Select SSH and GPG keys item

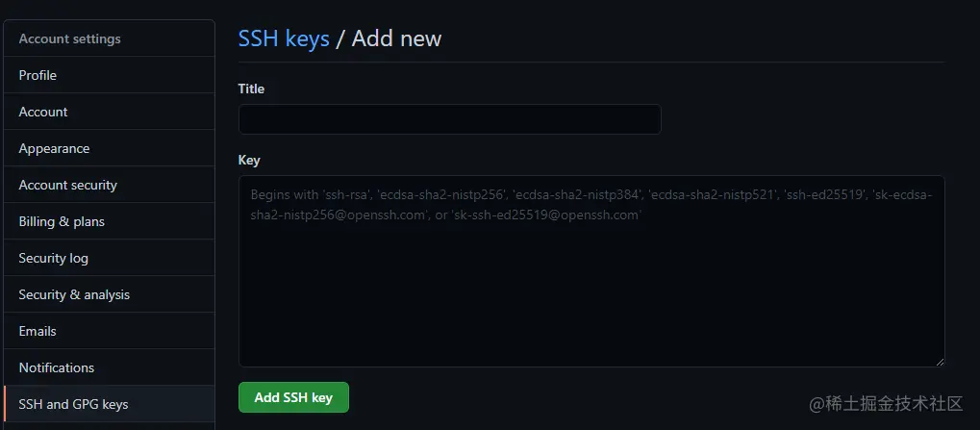pyautogui.click(x=73, y=404)
